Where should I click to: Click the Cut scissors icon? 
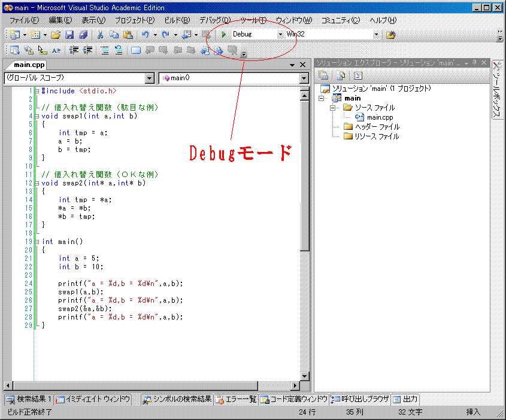tap(101, 35)
